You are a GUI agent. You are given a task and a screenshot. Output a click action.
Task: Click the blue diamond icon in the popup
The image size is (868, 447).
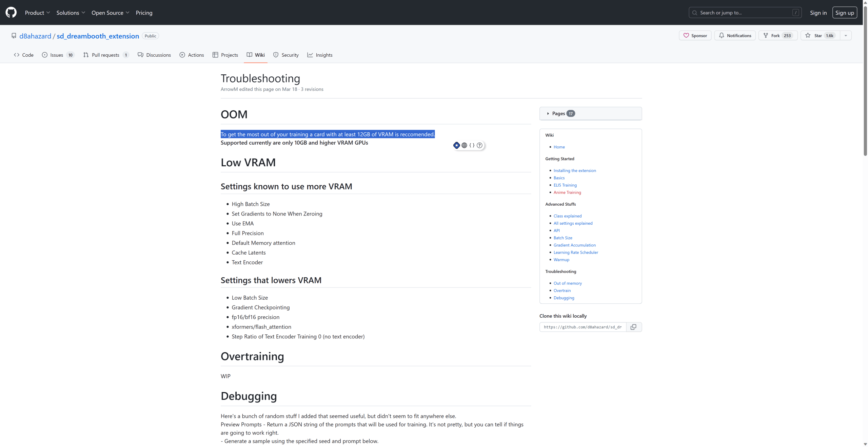(457, 145)
